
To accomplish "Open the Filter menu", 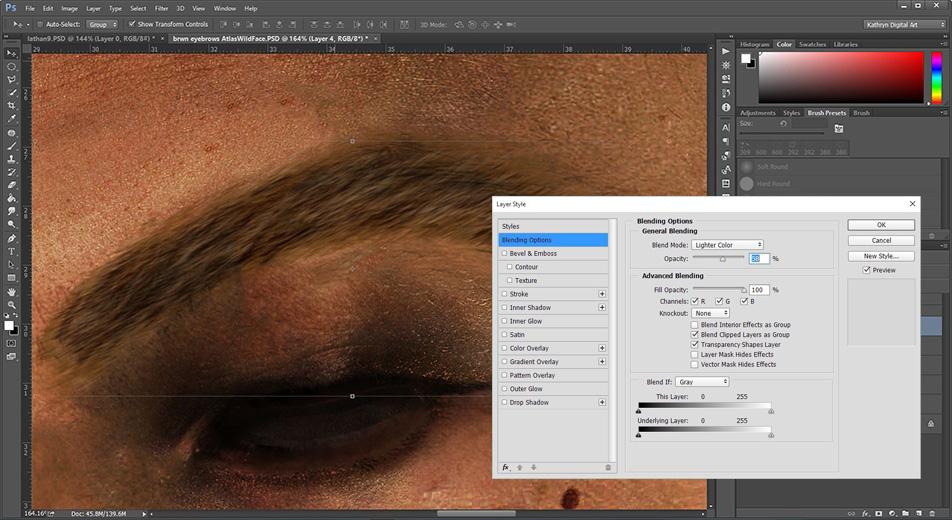I will (161, 8).
